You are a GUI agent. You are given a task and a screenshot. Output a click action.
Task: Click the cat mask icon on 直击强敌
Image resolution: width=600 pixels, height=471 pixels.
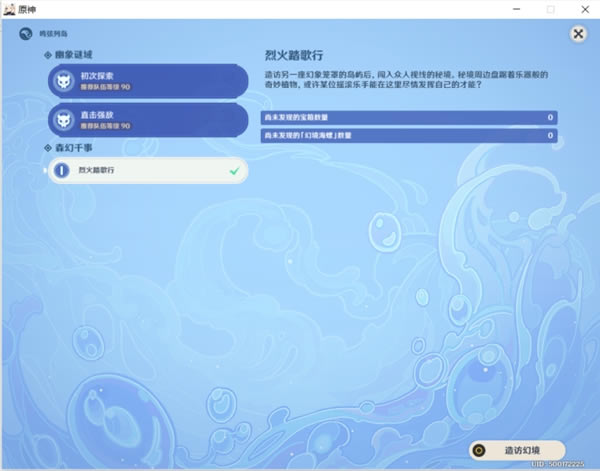click(62, 120)
